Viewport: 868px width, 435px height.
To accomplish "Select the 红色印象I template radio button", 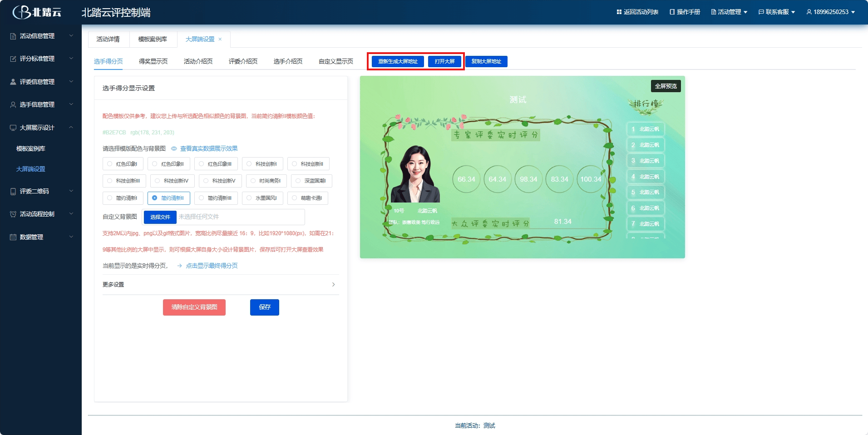I will tap(110, 164).
